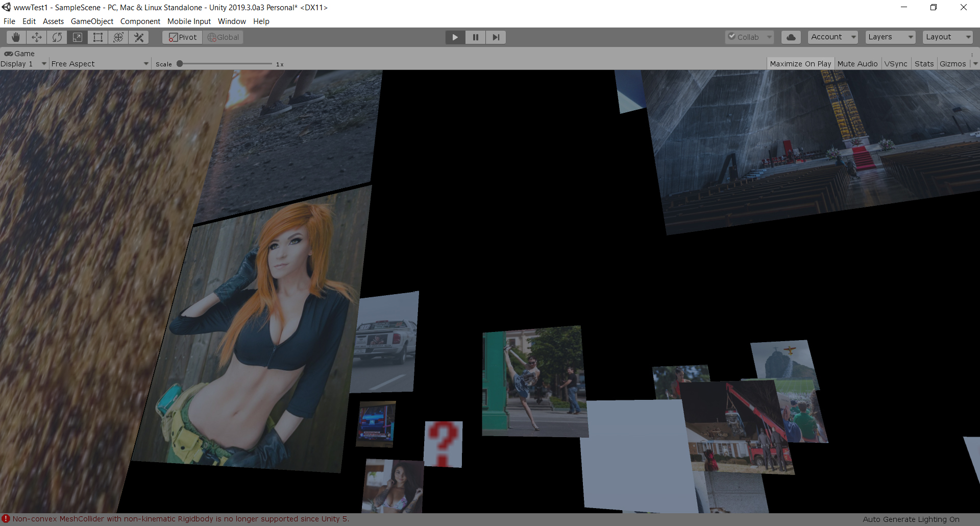Toggle Maximize On Play
The image size is (980, 526).
click(800, 64)
